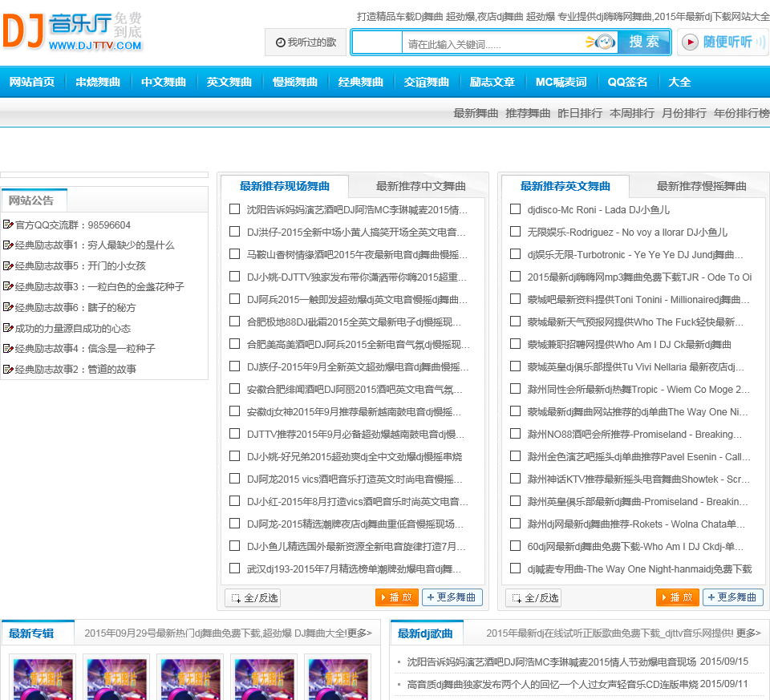Viewport: 770px width, 700px height.
Task: Open the first album thumbnail under 最新专辑
Action: point(43,678)
